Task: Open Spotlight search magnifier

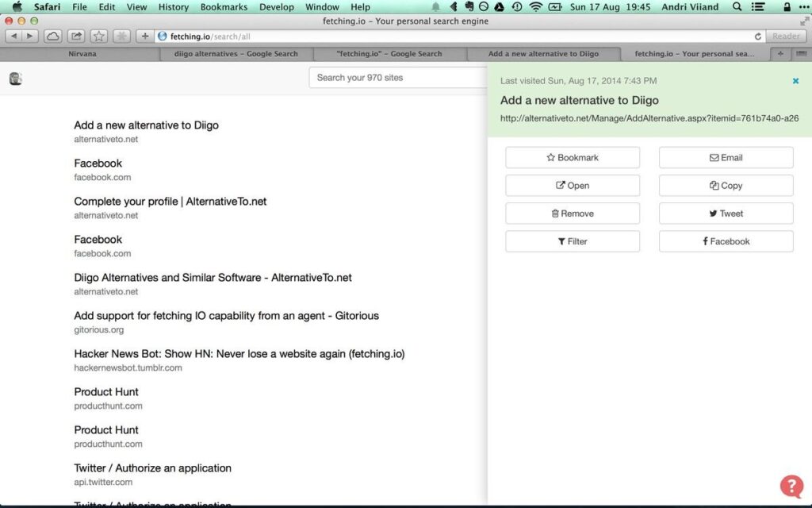Action: [x=737, y=6]
